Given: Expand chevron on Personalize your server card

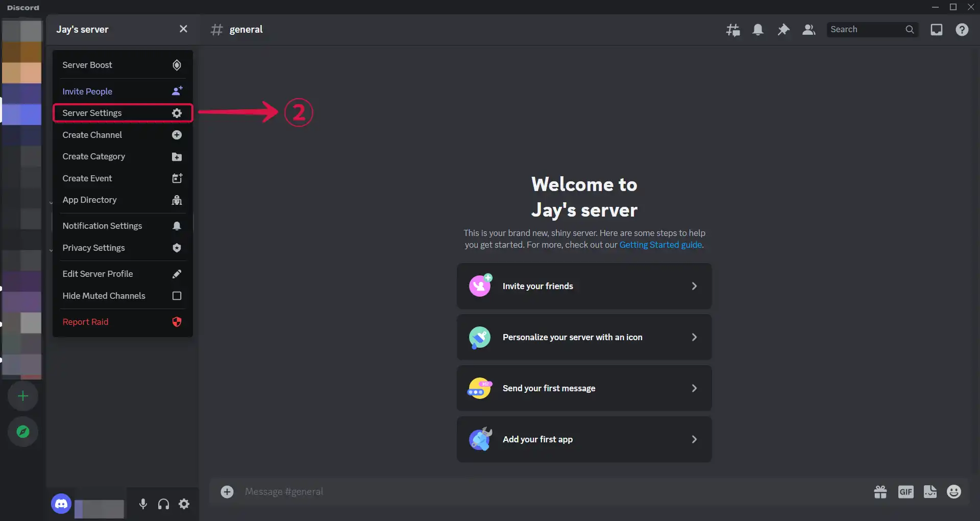Looking at the screenshot, I should coord(694,337).
